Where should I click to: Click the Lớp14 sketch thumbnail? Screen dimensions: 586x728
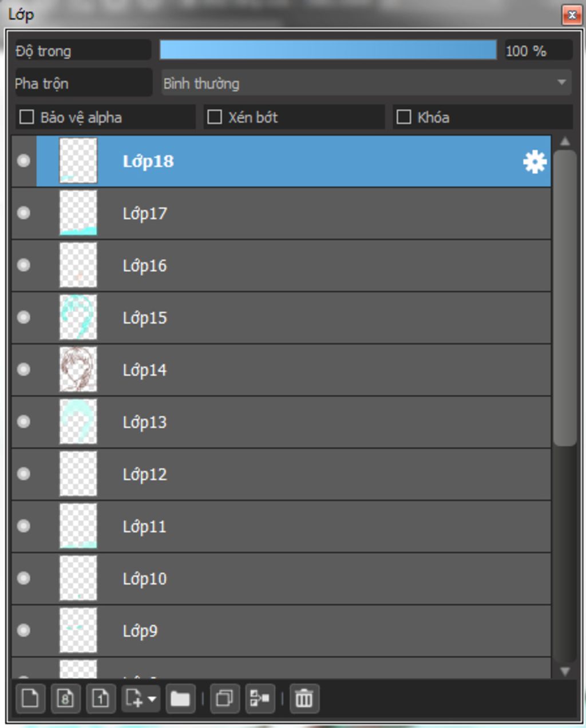pyautogui.click(x=78, y=369)
